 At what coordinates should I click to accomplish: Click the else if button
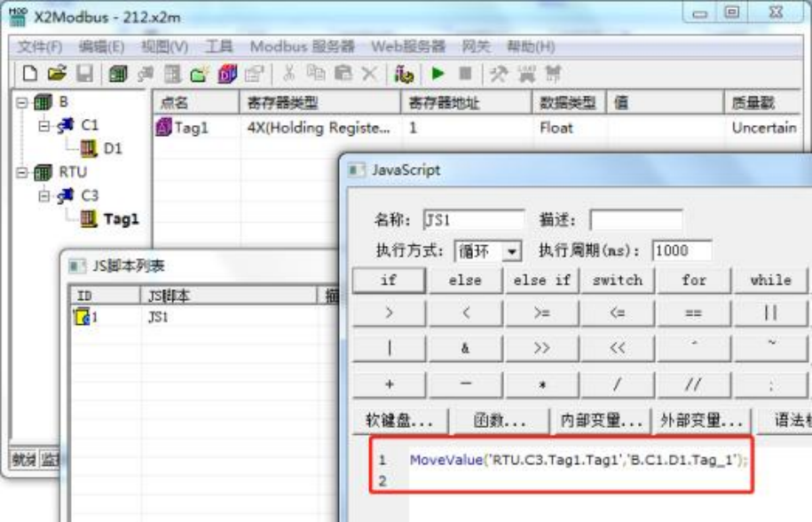pyautogui.click(x=541, y=281)
